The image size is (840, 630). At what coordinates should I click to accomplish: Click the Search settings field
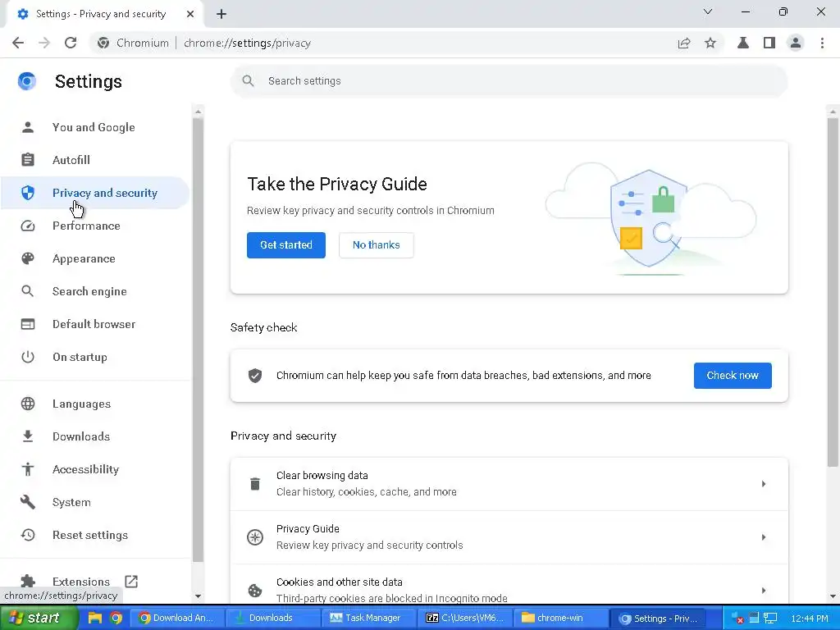(x=509, y=81)
